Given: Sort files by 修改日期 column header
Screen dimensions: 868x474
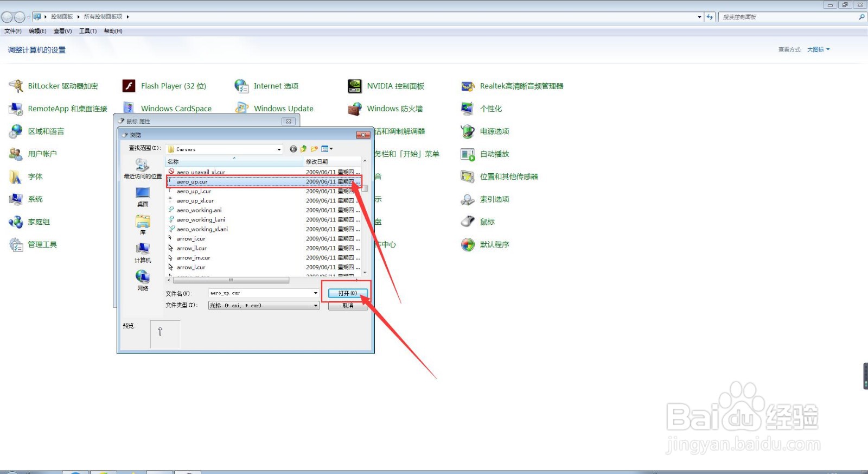Looking at the screenshot, I should pos(331,161).
